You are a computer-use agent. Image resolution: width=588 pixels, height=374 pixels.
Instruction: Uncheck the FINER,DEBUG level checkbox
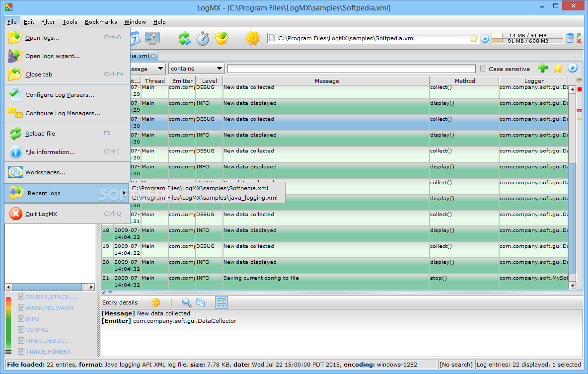(21, 340)
